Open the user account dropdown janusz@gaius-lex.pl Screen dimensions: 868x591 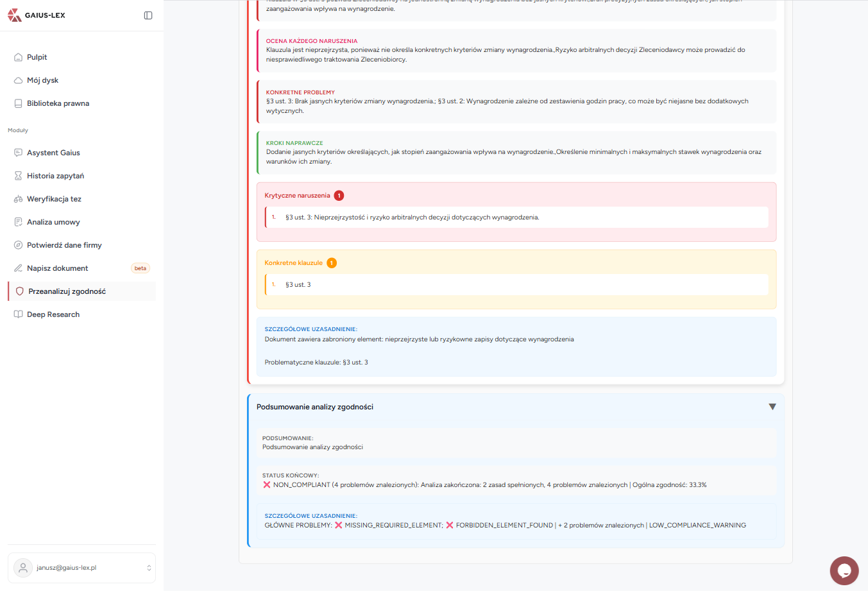point(81,568)
